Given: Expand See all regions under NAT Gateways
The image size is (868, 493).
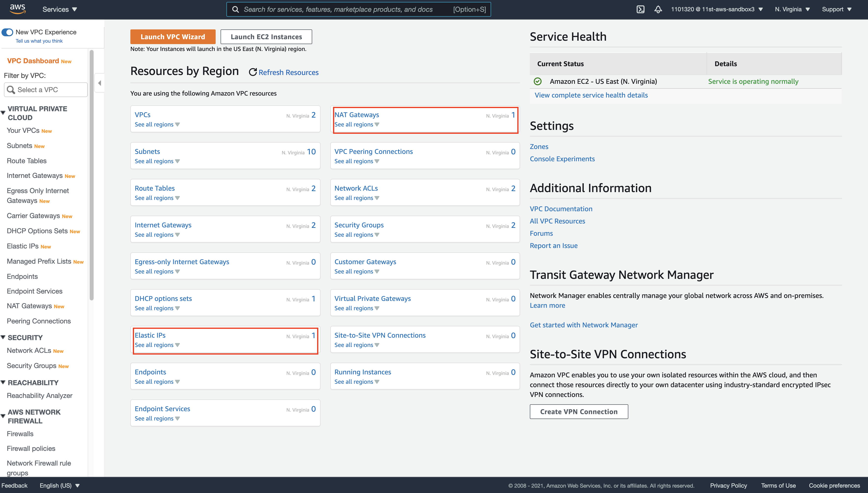Looking at the screenshot, I should [357, 125].
